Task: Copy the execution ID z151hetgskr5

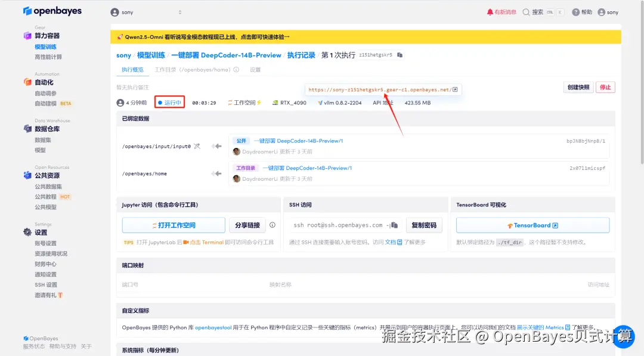Action: [400, 55]
